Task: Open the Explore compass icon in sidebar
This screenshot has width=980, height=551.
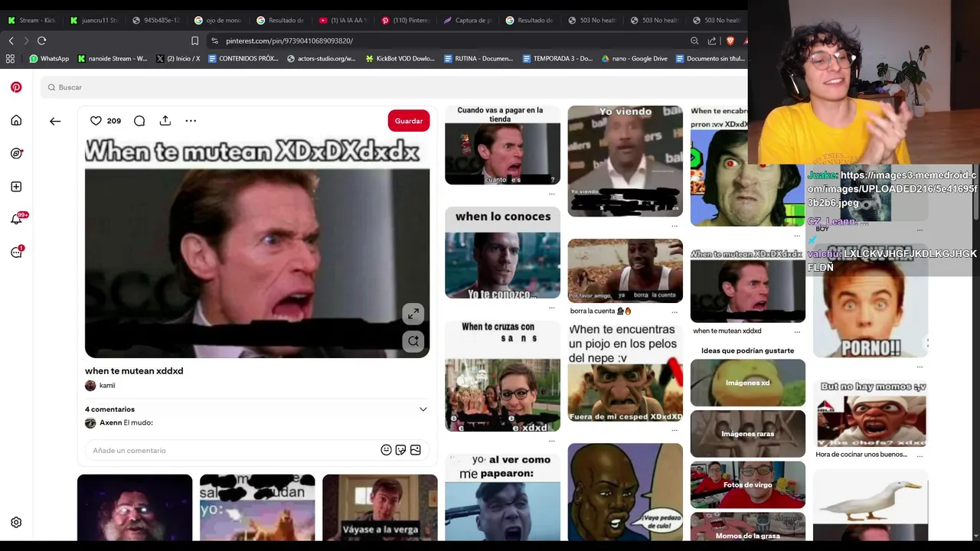Action: click(x=16, y=153)
